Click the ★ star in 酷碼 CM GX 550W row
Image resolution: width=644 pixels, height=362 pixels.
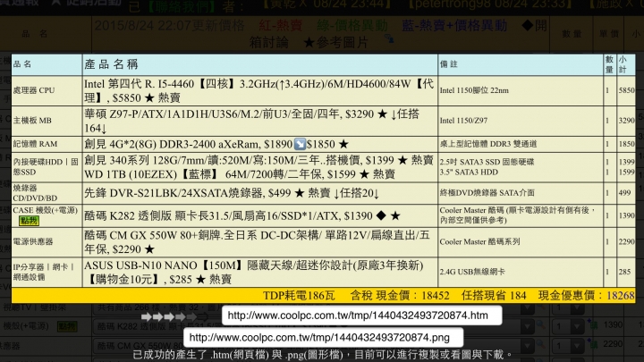149,249
